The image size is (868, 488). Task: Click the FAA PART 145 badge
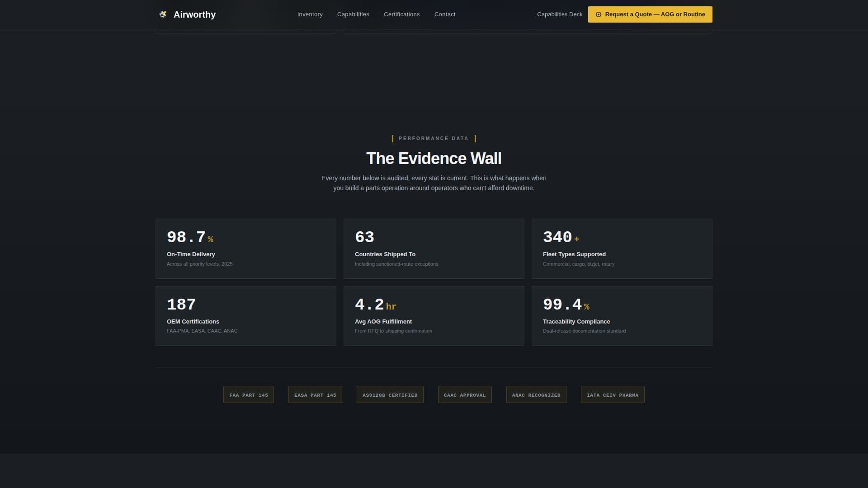click(x=248, y=394)
